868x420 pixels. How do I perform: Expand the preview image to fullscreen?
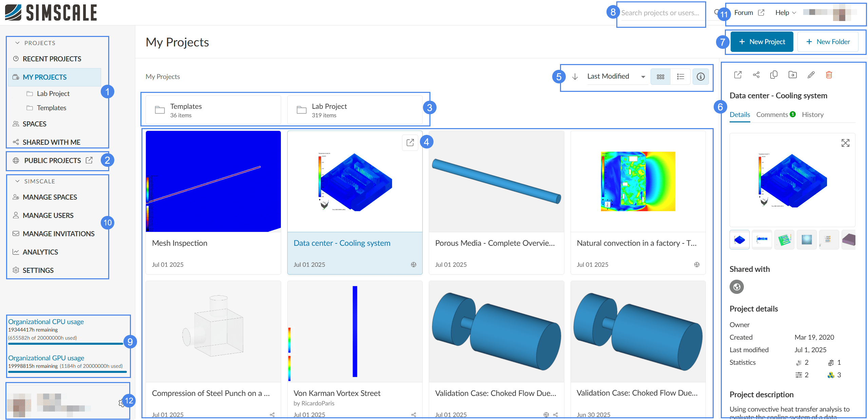click(845, 143)
